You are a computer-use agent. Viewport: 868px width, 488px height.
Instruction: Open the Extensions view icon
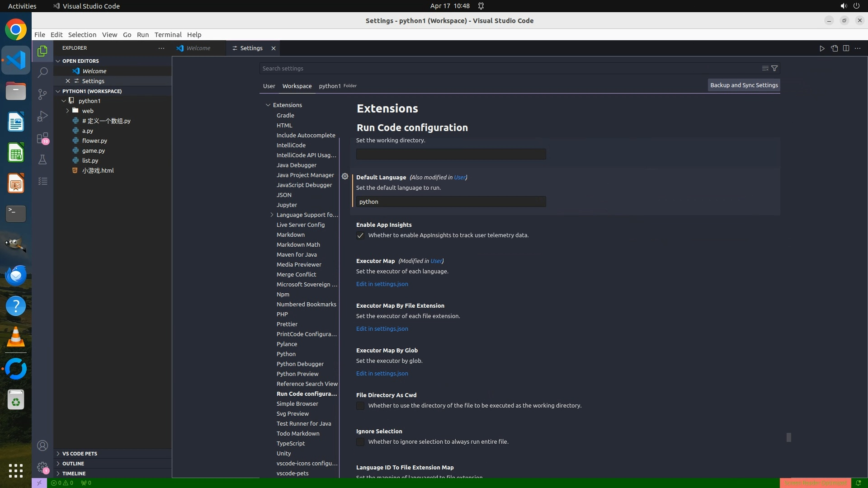(x=42, y=138)
